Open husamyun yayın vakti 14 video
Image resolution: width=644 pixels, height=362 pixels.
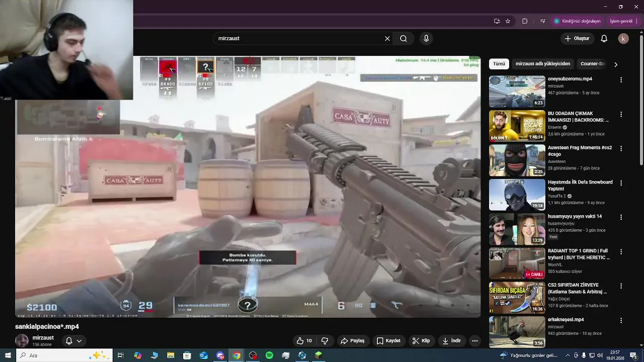(x=517, y=229)
